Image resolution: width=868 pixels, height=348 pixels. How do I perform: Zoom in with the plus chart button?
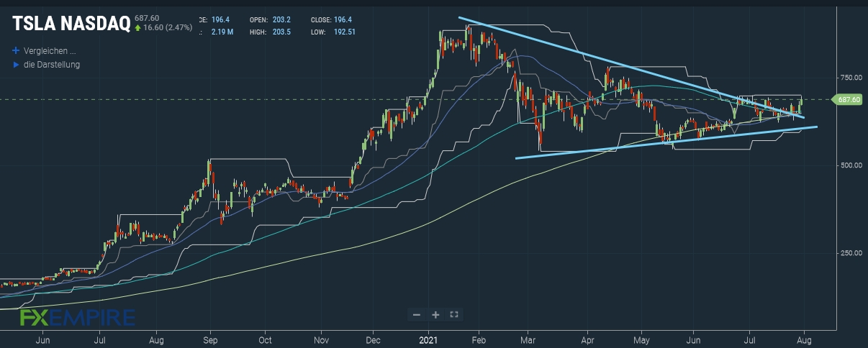pos(435,314)
